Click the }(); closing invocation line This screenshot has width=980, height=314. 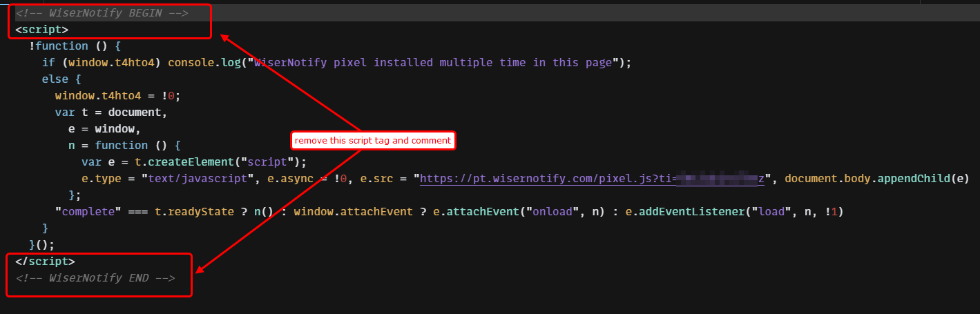pos(41,245)
